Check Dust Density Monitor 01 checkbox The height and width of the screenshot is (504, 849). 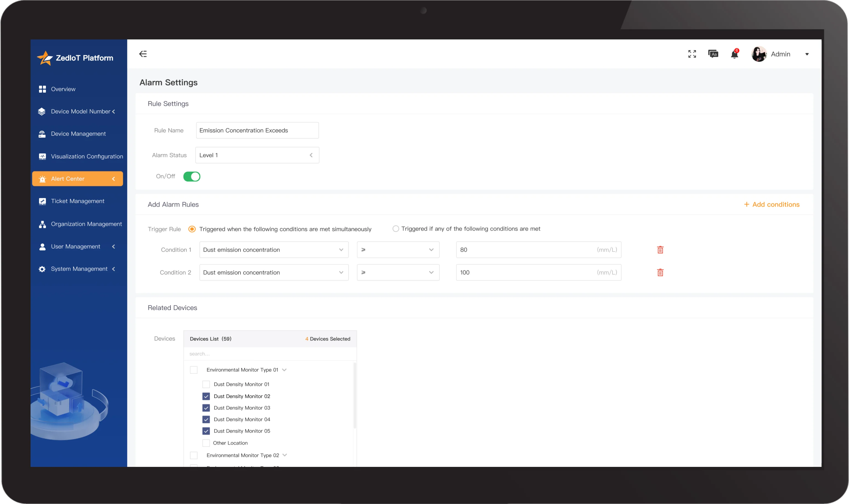coord(206,384)
